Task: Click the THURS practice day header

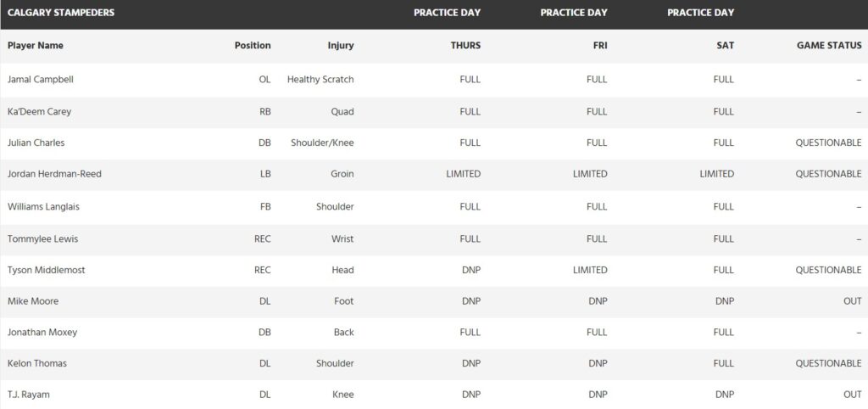Action: (465, 46)
